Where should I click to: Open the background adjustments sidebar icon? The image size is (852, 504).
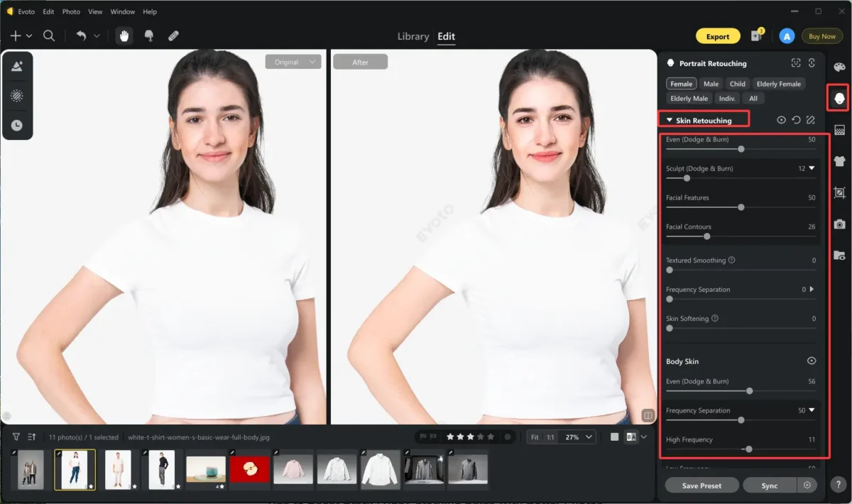coord(839,130)
